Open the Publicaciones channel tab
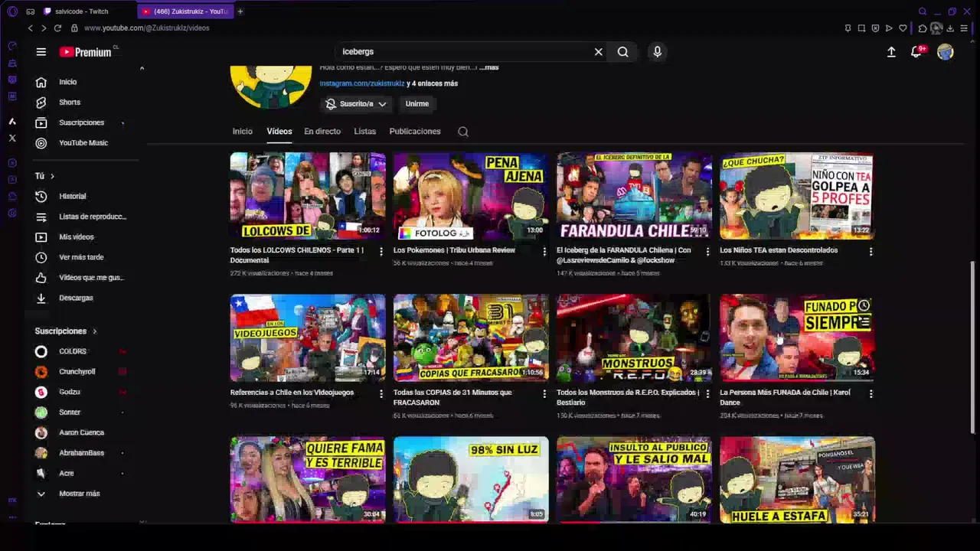 [415, 132]
